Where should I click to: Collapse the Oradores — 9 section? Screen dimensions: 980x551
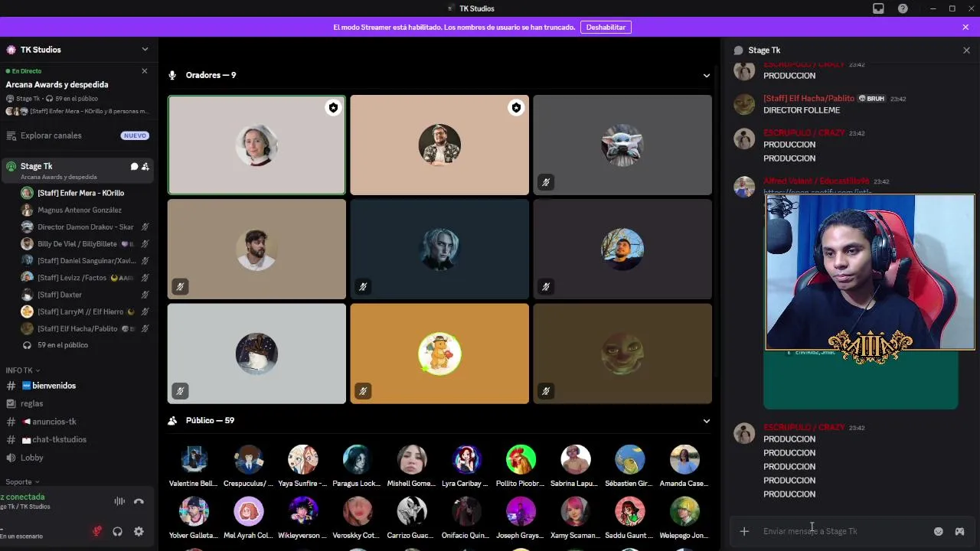coord(707,75)
